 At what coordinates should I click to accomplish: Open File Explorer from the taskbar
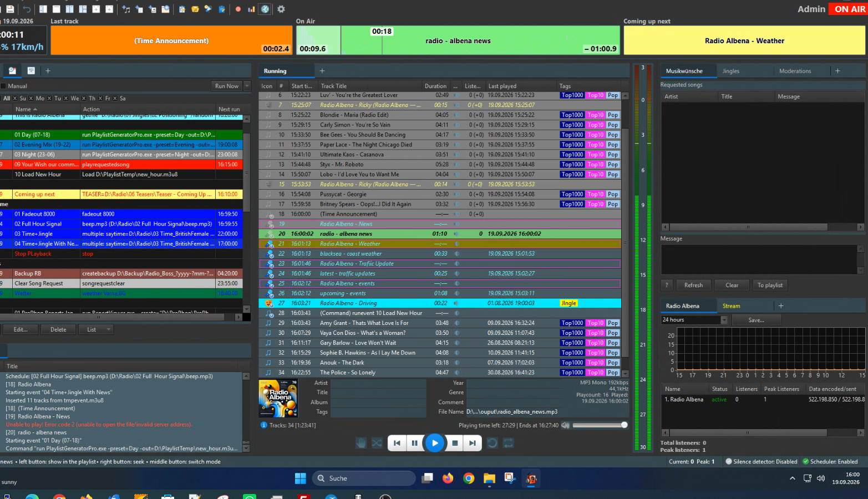pos(489,478)
